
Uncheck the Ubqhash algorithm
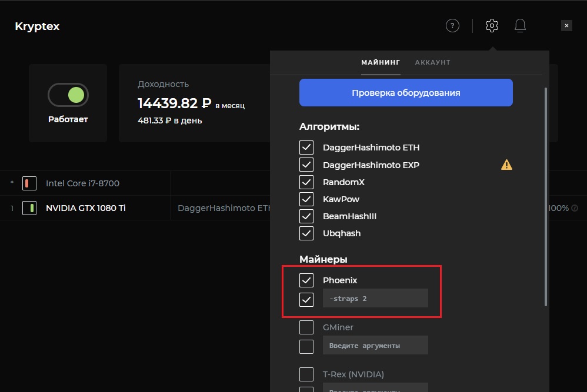pos(306,233)
